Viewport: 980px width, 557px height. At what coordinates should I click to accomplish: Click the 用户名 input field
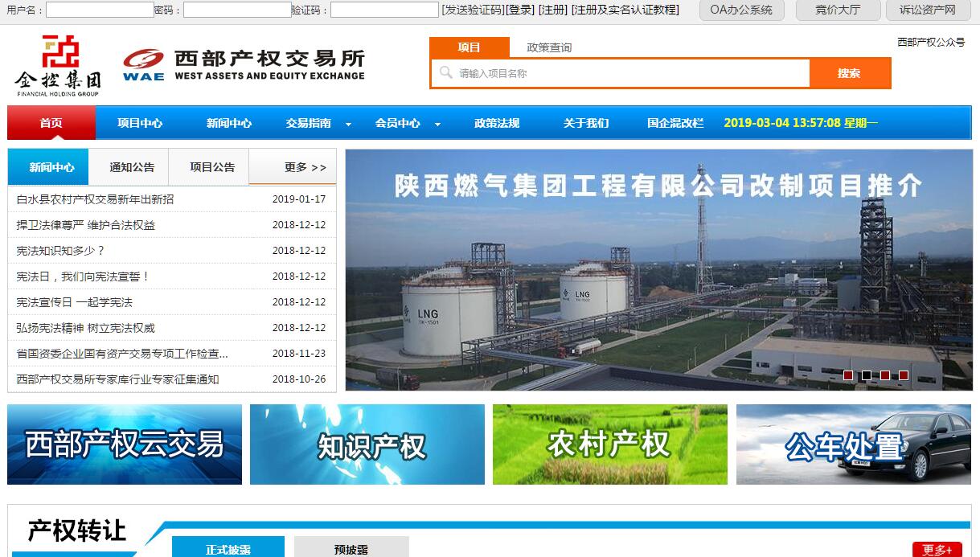[100, 10]
